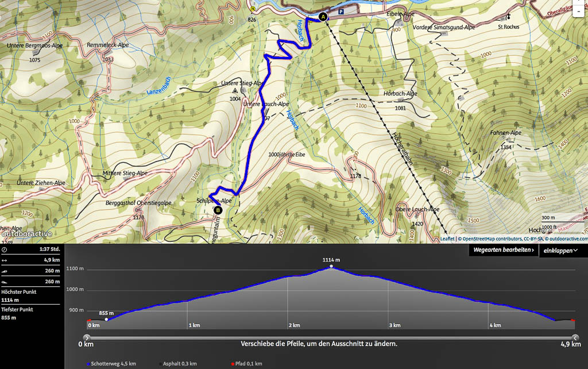Click the parking icon near the start
This screenshot has width=588, height=369.
(x=342, y=11)
